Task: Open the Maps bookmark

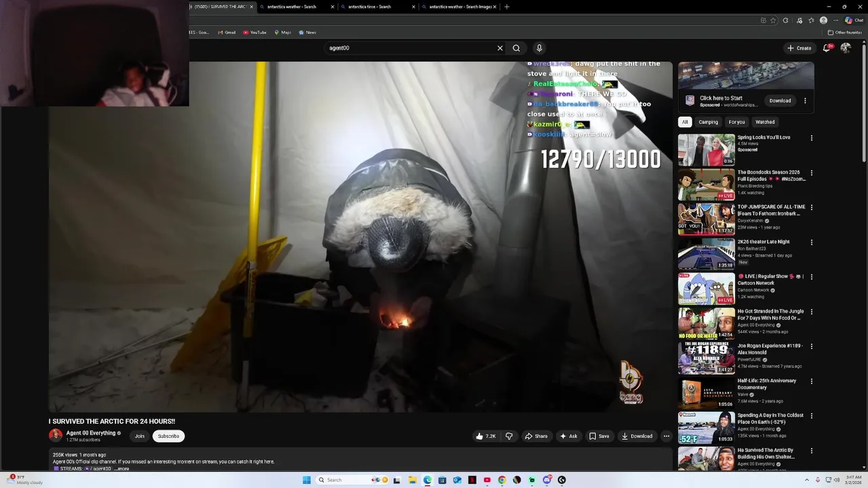Action: [282, 33]
